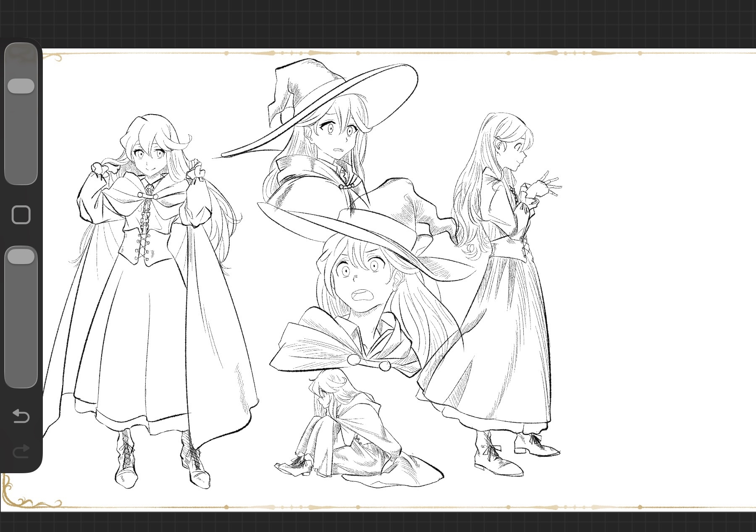Click the standing girl's left lace-up boot

click(126, 462)
